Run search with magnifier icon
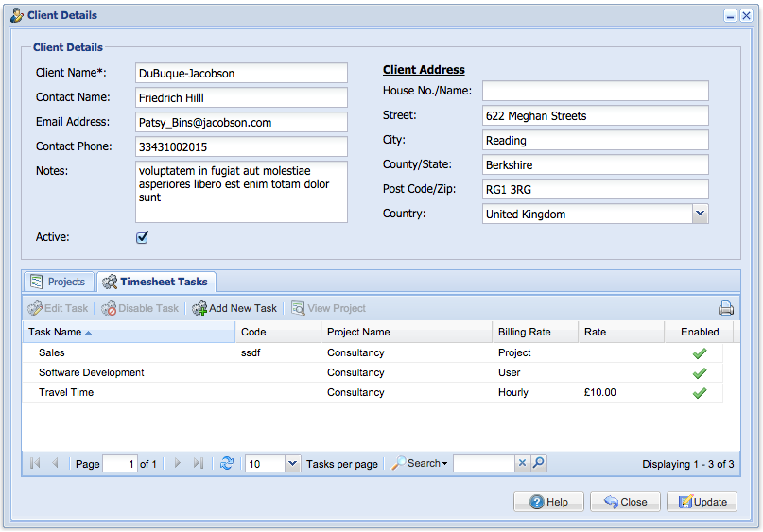 point(538,463)
